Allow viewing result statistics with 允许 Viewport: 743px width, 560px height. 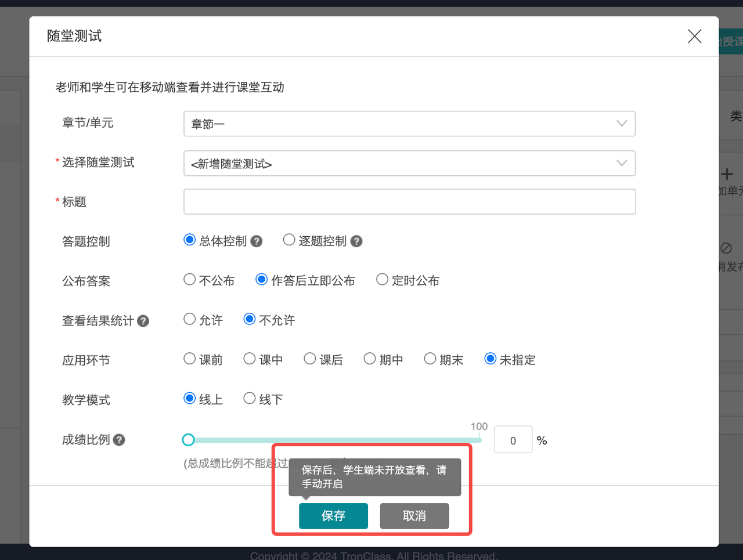tap(190, 319)
